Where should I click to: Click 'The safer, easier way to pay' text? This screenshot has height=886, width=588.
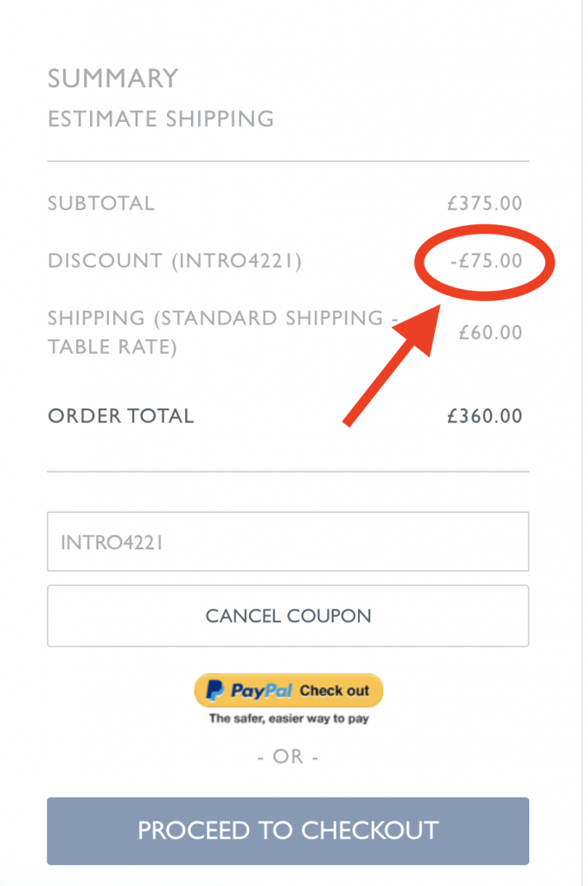pos(289,719)
